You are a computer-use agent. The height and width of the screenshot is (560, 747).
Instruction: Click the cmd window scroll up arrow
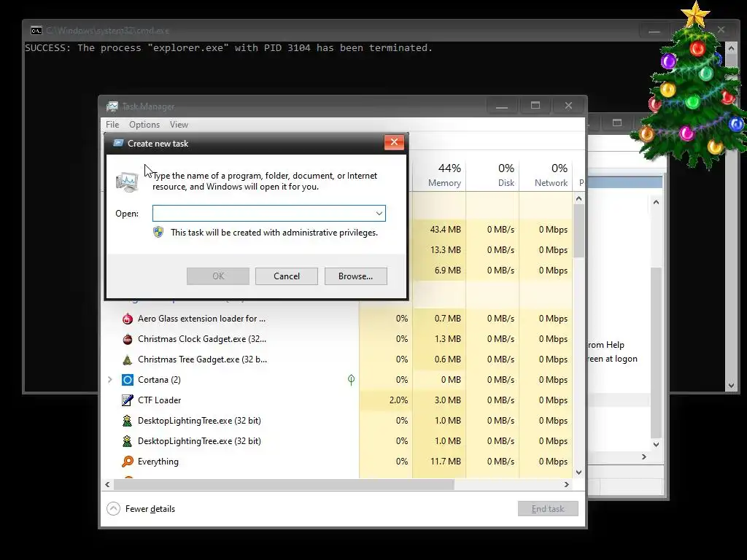[731, 47]
